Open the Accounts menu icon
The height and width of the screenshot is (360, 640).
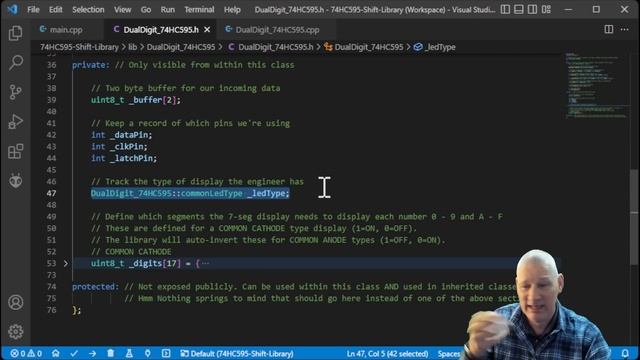16,302
